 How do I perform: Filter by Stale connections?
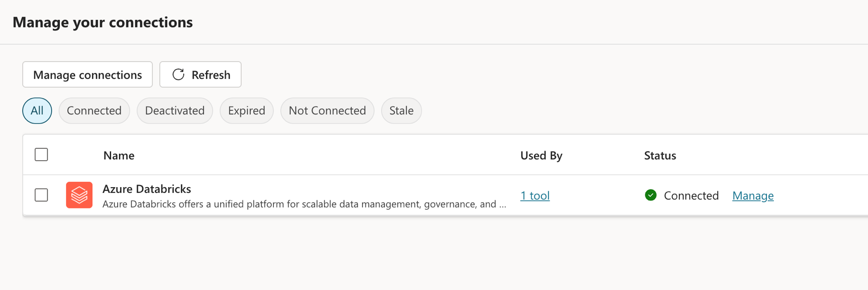pos(401,111)
